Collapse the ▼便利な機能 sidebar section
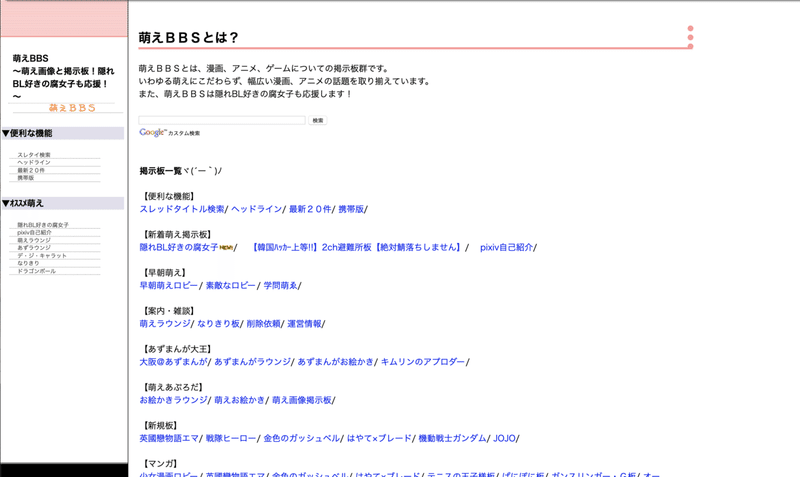800x477 pixels. click(63, 133)
